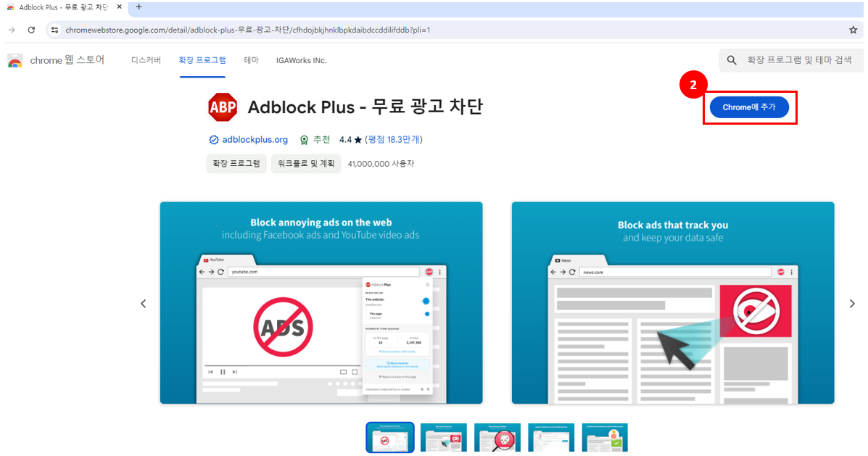Screen dimensions: 868x456
Task: Open the 디스커버 tab
Action: [x=146, y=60]
